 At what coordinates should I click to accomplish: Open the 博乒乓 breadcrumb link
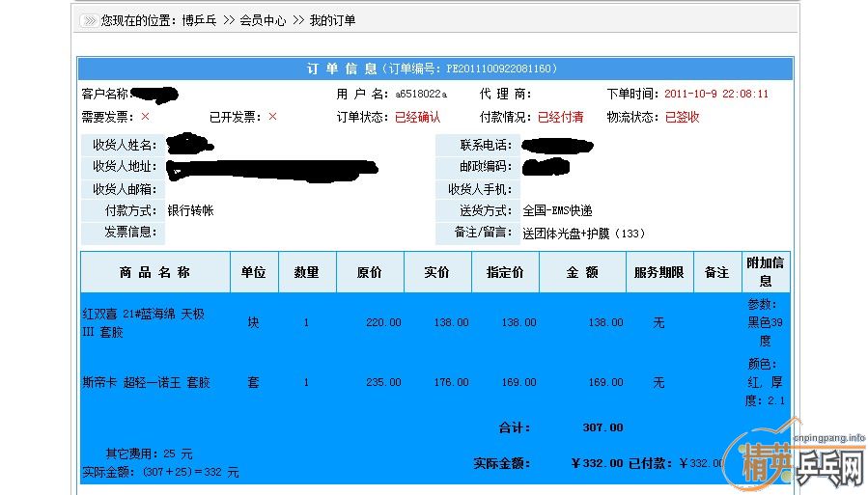[199, 21]
